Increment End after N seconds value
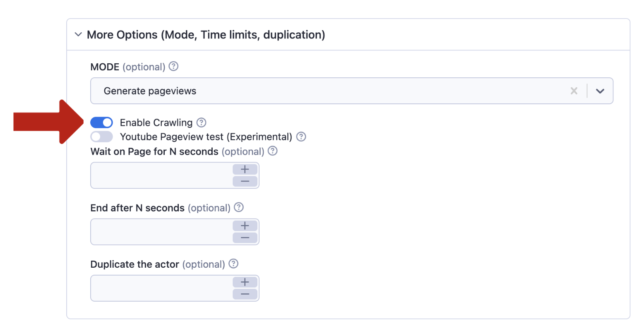644x331 pixels. [x=245, y=225]
